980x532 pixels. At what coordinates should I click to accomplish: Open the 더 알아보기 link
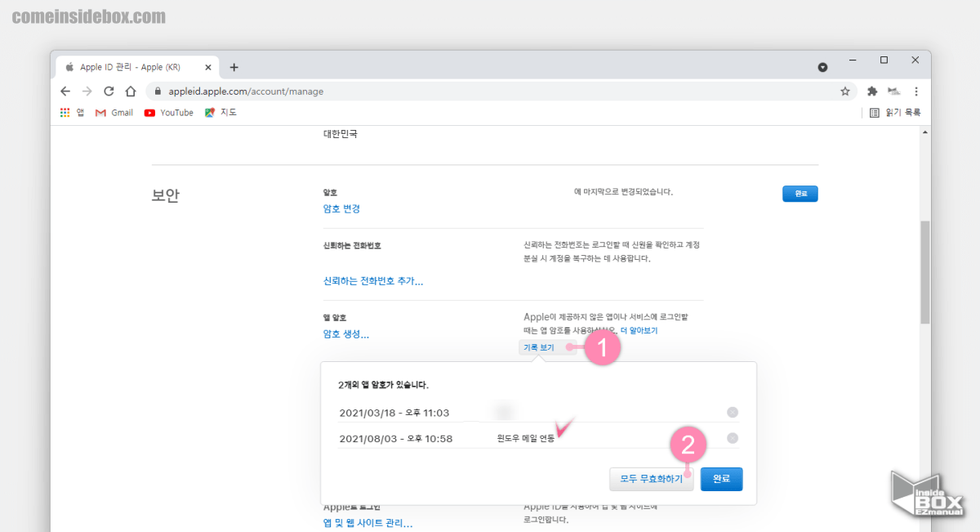click(639, 331)
